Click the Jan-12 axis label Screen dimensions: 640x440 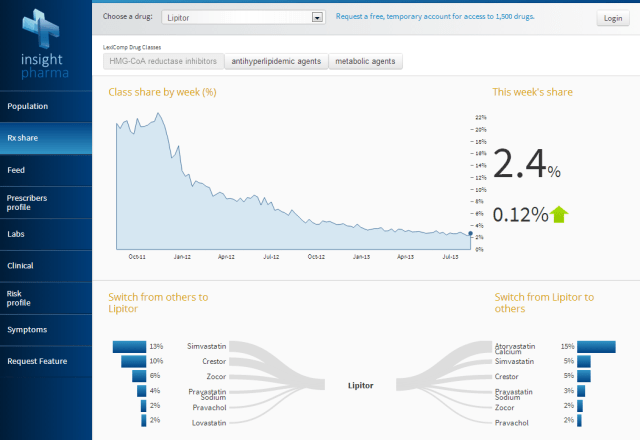tap(182, 257)
